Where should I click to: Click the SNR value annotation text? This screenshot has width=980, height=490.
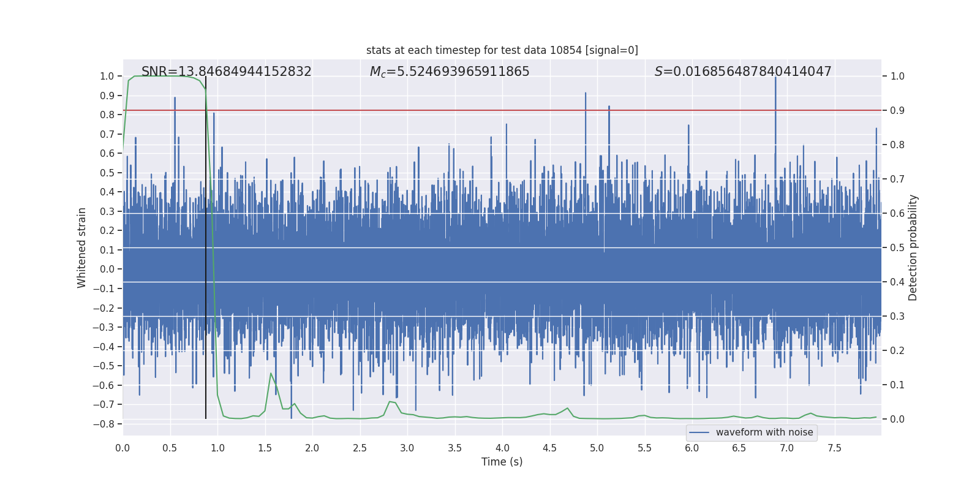point(226,72)
